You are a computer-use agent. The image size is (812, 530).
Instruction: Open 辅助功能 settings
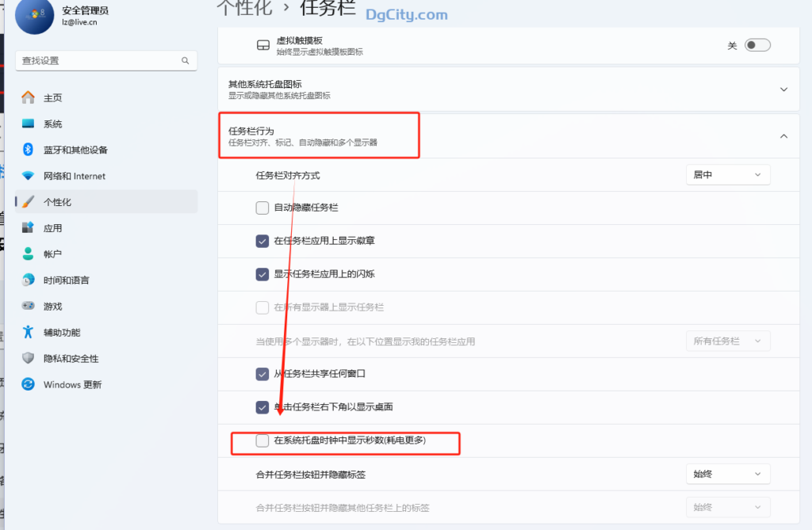click(56, 332)
